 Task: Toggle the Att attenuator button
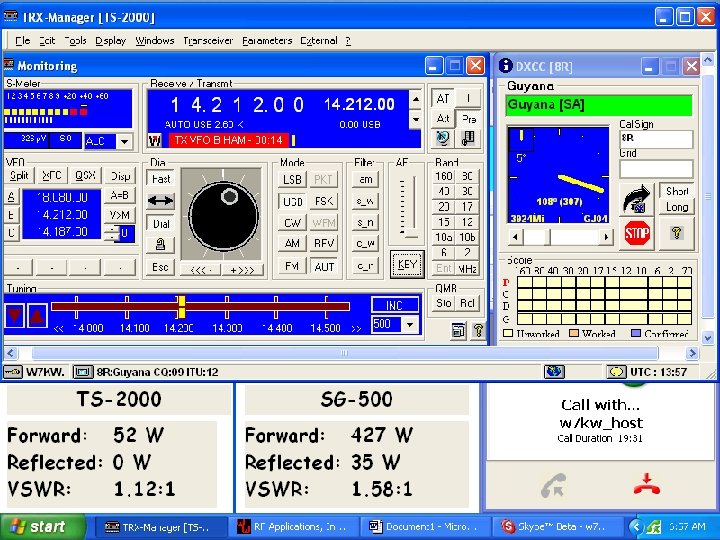443,118
